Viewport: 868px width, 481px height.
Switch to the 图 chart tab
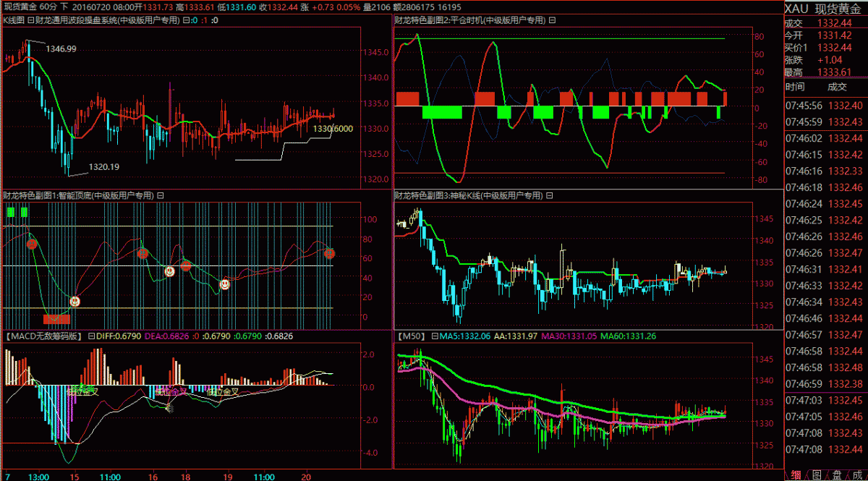[x=817, y=474]
